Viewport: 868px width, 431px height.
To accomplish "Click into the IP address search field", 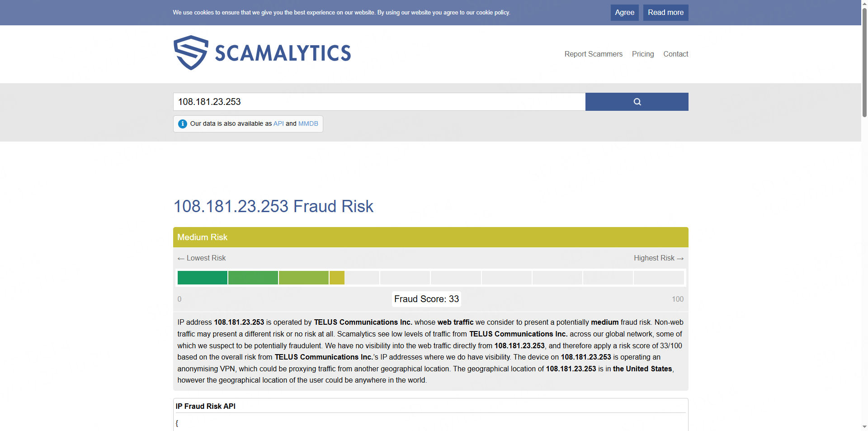I will [379, 102].
